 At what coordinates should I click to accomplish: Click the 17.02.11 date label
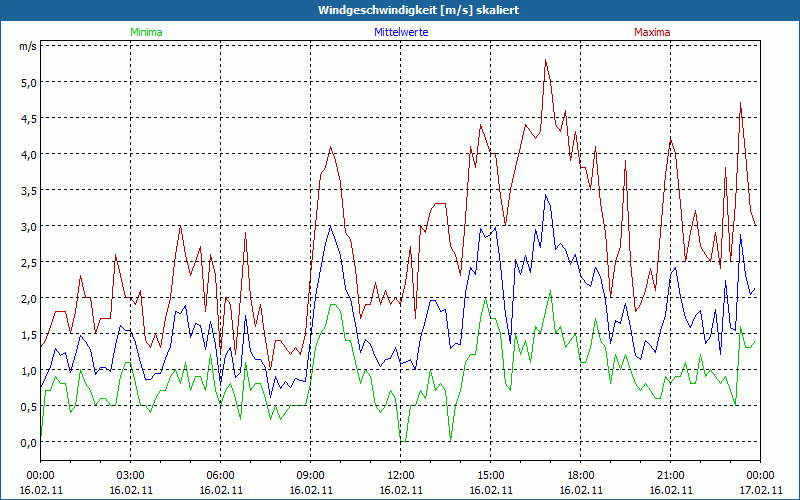(760, 490)
